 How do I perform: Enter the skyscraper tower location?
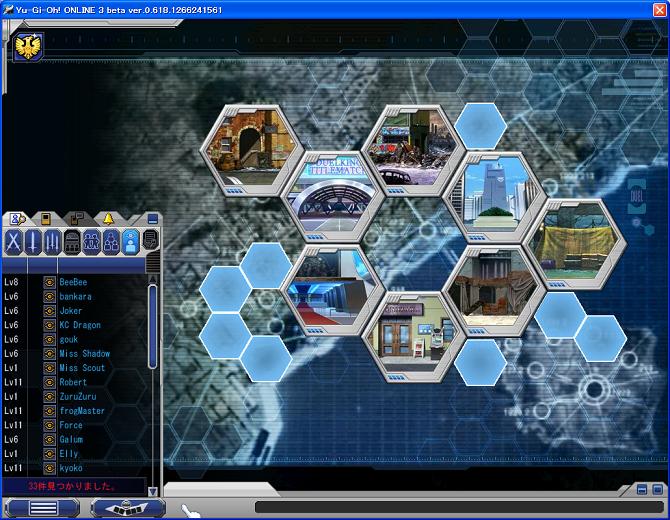(x=494, y=197)
